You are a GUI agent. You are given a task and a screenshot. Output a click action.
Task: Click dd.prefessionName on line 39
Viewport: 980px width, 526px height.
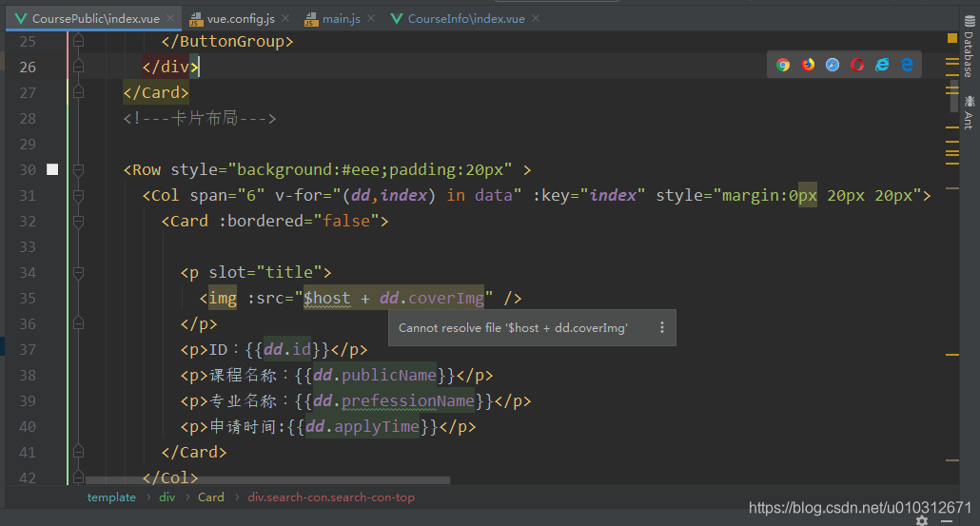[394, 400]
